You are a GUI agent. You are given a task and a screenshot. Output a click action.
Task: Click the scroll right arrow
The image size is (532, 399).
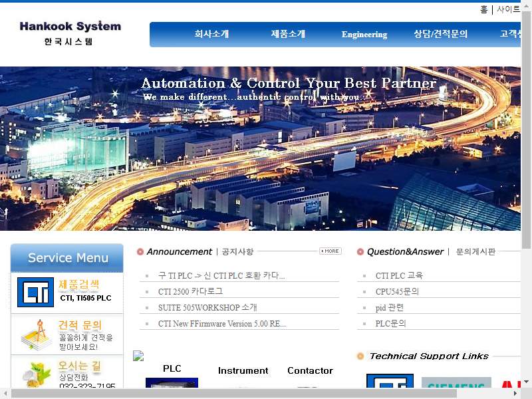click(515, 394)
